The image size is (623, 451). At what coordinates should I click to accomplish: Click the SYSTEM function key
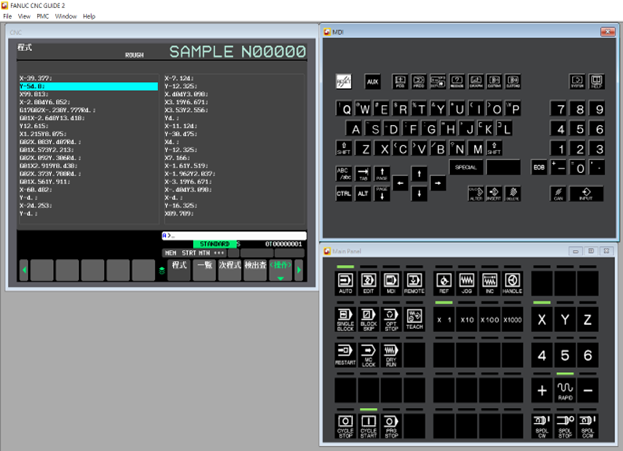tap(577, 81)
